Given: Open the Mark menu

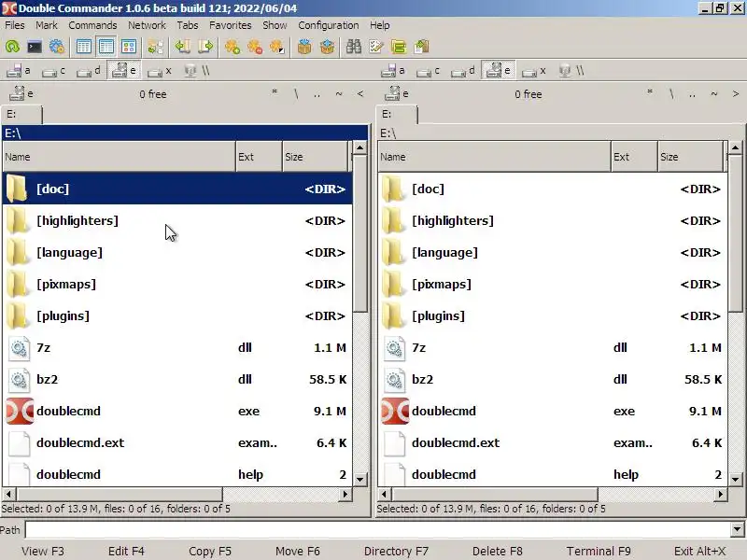Looking at the screenshot, I should point(46,25).
